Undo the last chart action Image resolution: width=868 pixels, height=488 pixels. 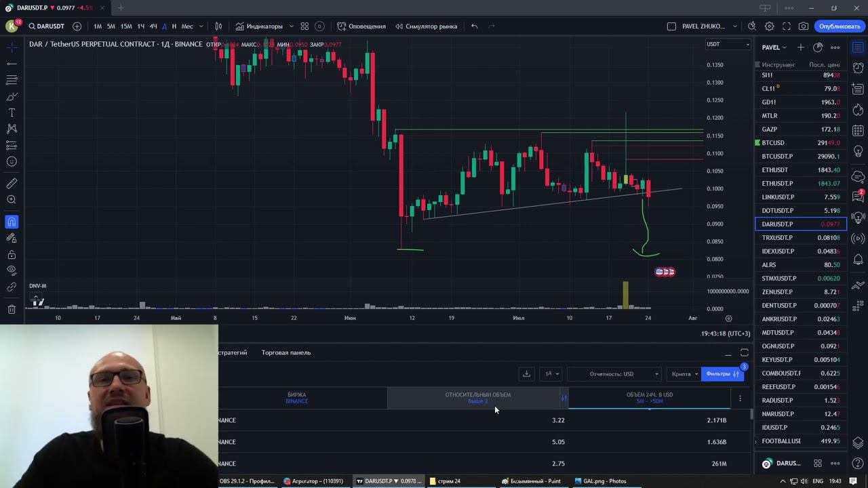[474, 26]
